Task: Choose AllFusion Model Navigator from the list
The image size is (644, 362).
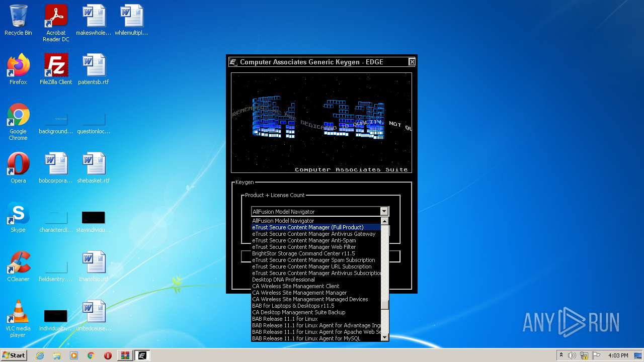Action: click(x=316, y=221)
